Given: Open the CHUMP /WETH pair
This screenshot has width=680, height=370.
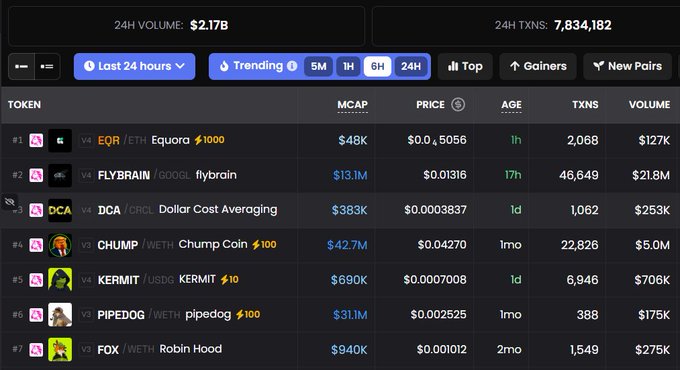Looking at the screenshot, I should tap(135, 245).
